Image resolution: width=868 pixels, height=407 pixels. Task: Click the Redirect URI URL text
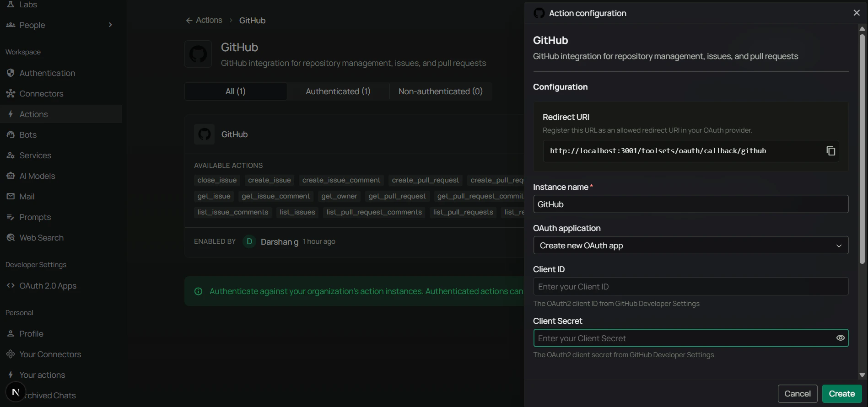(x=658, y=151)
